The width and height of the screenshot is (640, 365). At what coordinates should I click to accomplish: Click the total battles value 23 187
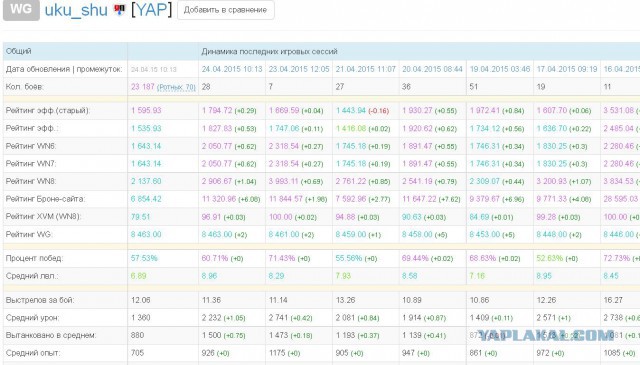143,87
